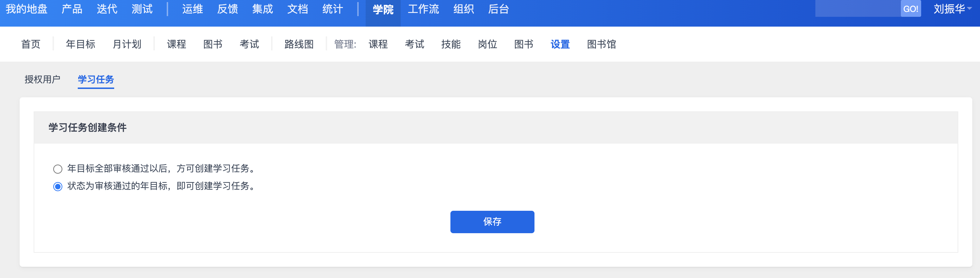Screen dimensions: 980x278
Task: Open the 刘振华 user dropdown
Action: click(952, 9)
